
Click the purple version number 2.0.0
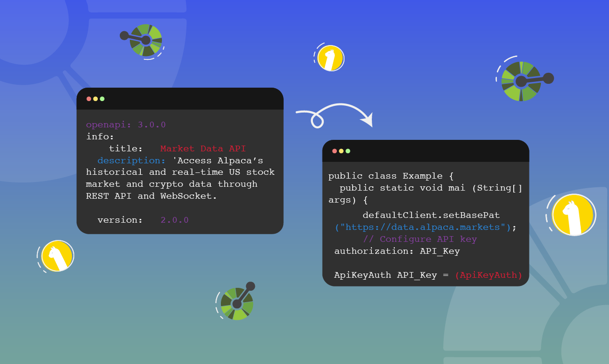[174, 220]
